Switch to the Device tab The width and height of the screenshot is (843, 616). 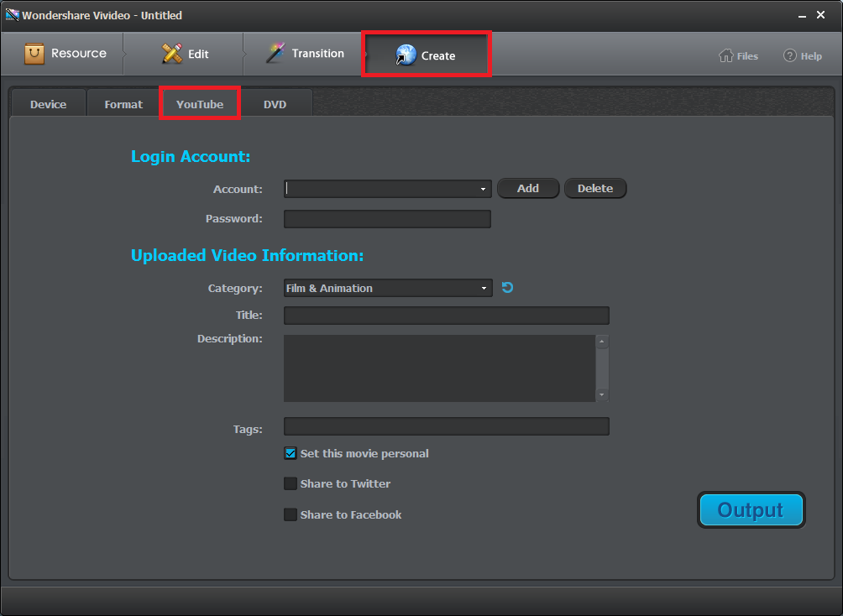click(x=49, y=104)
